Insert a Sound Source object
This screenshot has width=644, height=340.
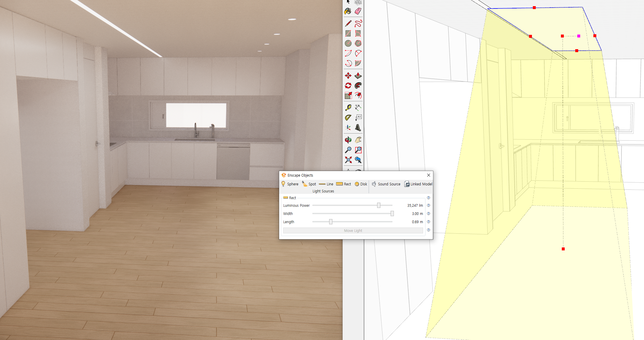click(x=386, y=184)
